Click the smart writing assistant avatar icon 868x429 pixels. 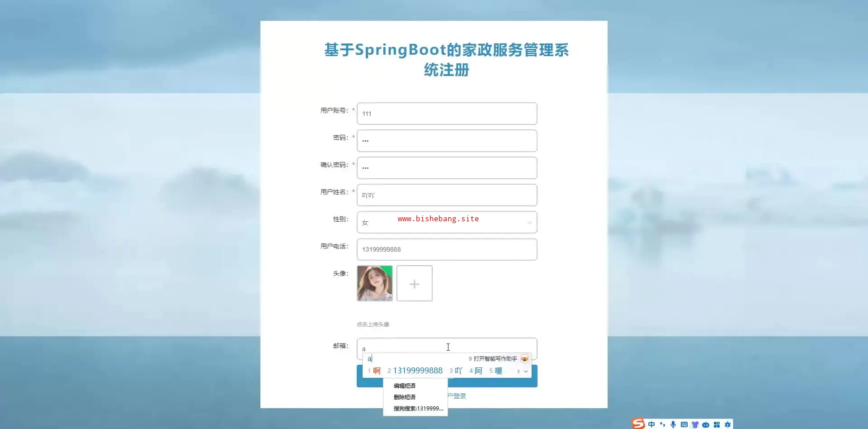(x=524, y=359)
